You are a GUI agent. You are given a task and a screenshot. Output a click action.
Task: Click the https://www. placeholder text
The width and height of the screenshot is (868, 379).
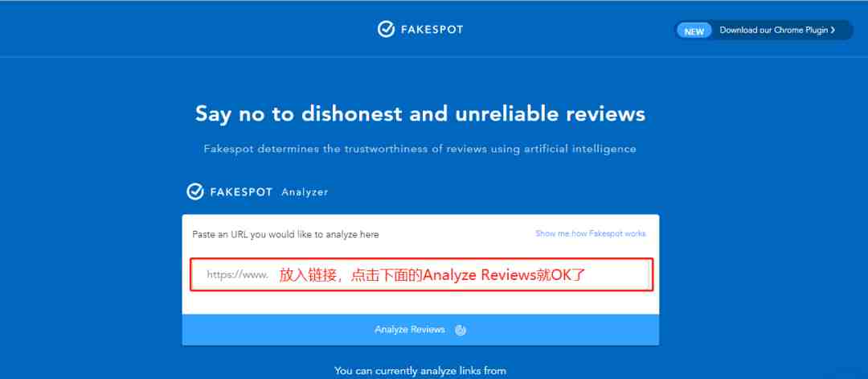[x=237, y=275]
